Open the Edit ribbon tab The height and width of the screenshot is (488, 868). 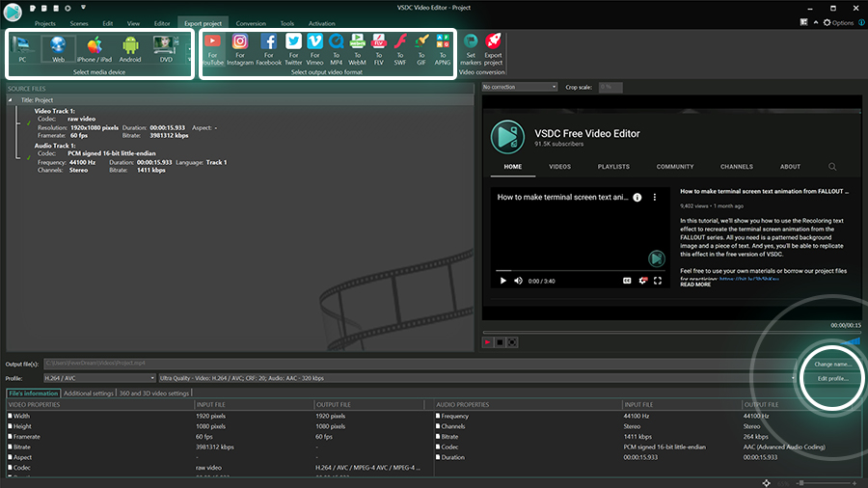click(x=107, y=23)
